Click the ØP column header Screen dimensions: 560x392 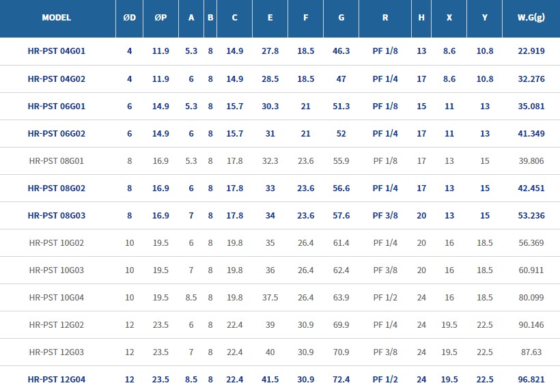coord(160,18)
